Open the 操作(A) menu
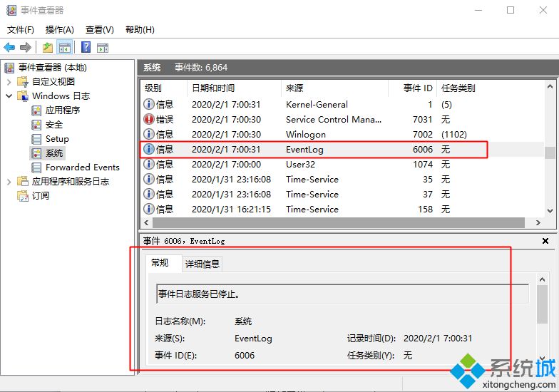Viewport: 559px width, 392px height. (60, 30)
